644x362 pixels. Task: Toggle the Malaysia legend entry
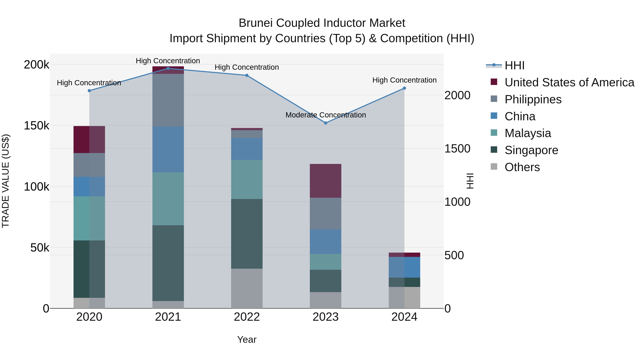pos(521,133)
